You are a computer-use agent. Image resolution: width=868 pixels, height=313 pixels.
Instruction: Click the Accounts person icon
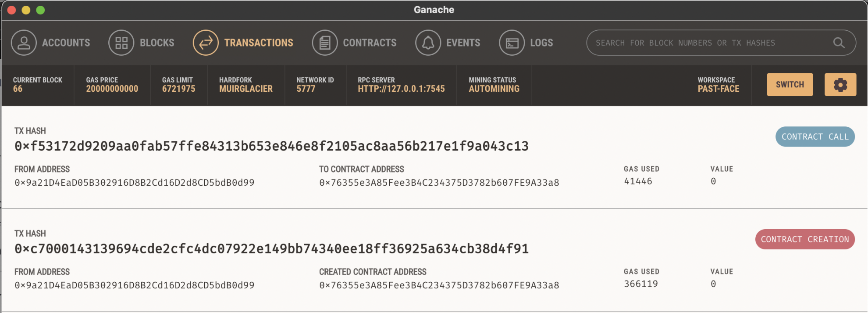[x=24, y=43]
